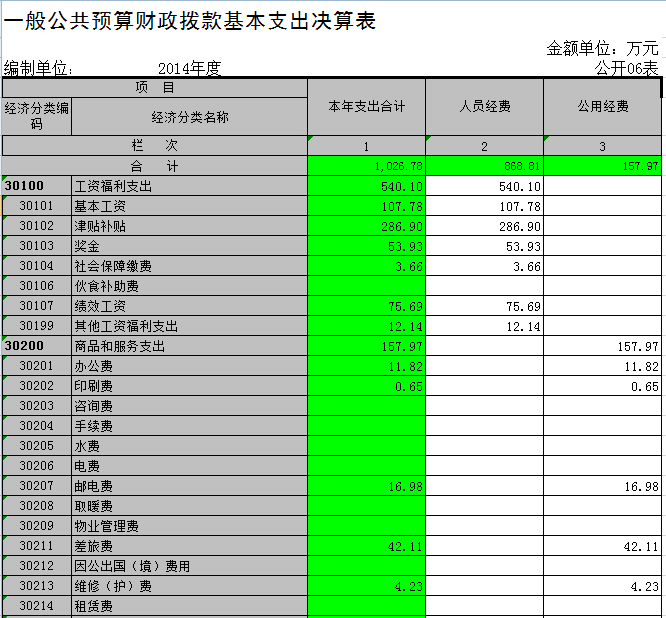Click the 因公出国（境）费用 cell
Screen dimensions: 666x618
coord(189,565)
